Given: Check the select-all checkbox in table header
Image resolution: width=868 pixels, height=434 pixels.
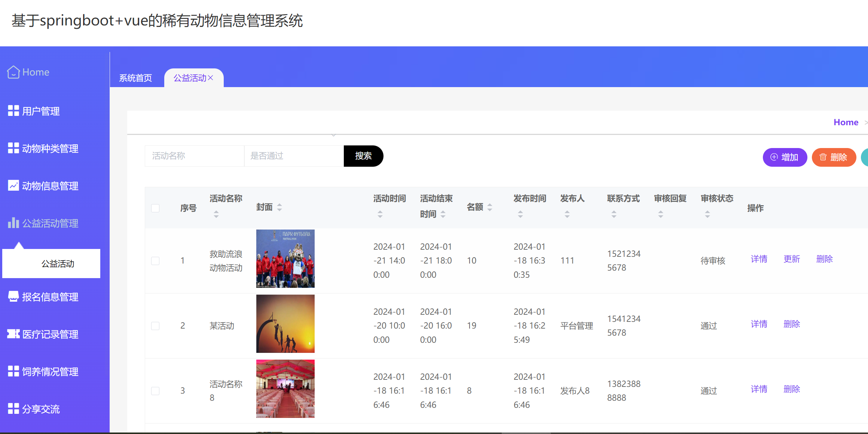Looking at the screenshot, I should 155,208.
